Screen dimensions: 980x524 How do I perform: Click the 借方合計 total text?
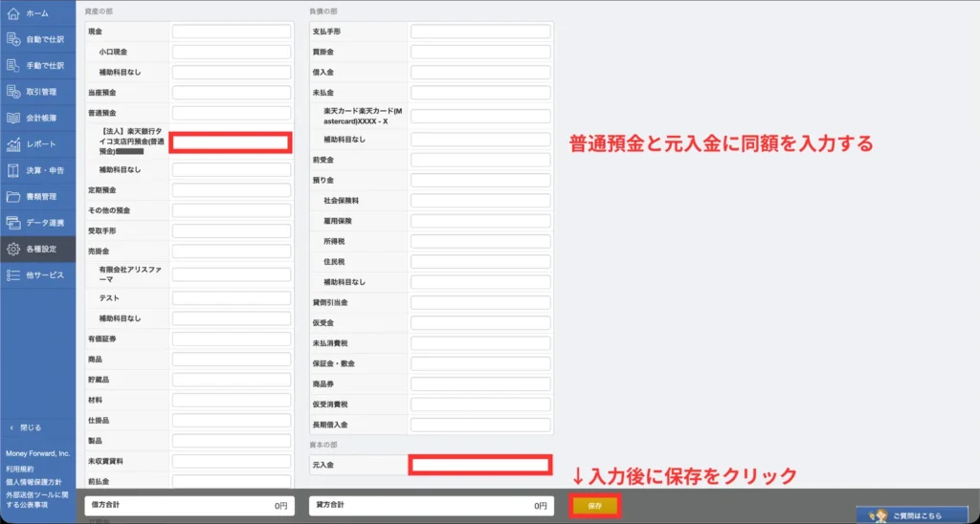107,505
